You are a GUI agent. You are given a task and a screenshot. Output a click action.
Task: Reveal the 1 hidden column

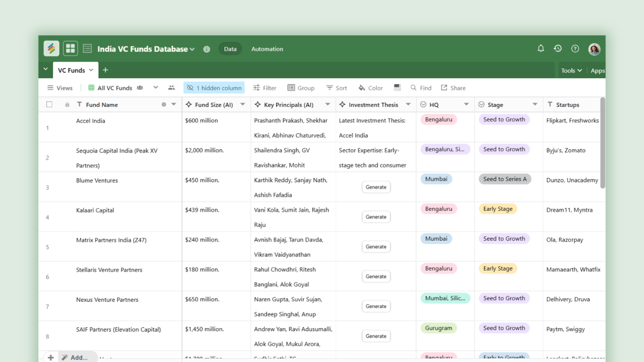(214, 87)
